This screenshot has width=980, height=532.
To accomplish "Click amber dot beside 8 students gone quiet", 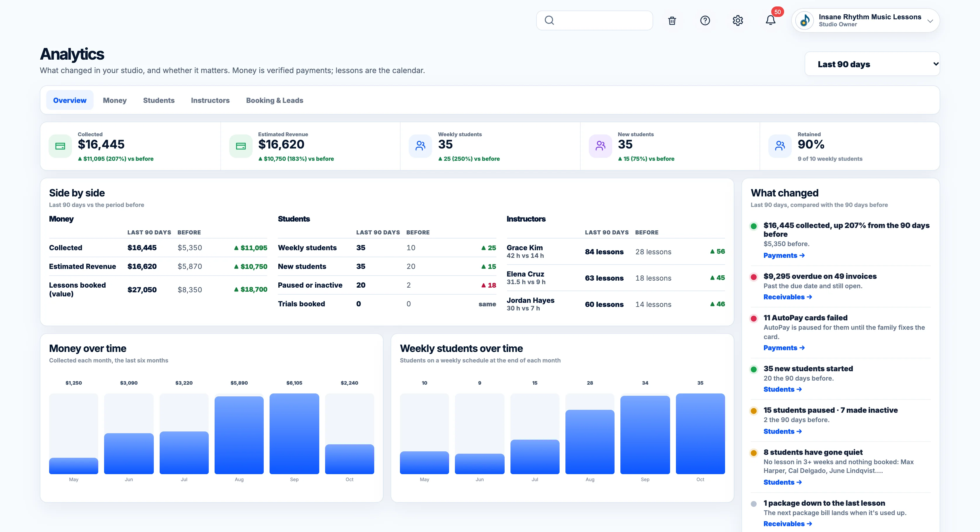I will tap(753, 453).
